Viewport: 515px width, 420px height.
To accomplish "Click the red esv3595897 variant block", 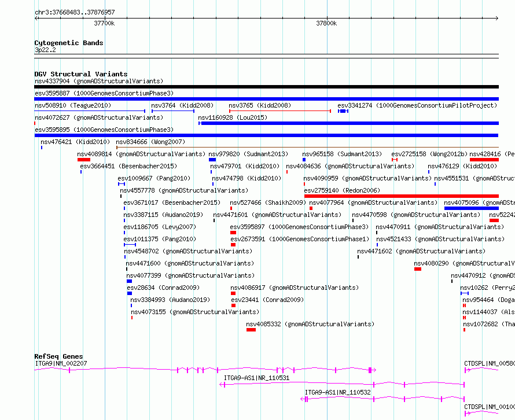I will pos(233,233).
